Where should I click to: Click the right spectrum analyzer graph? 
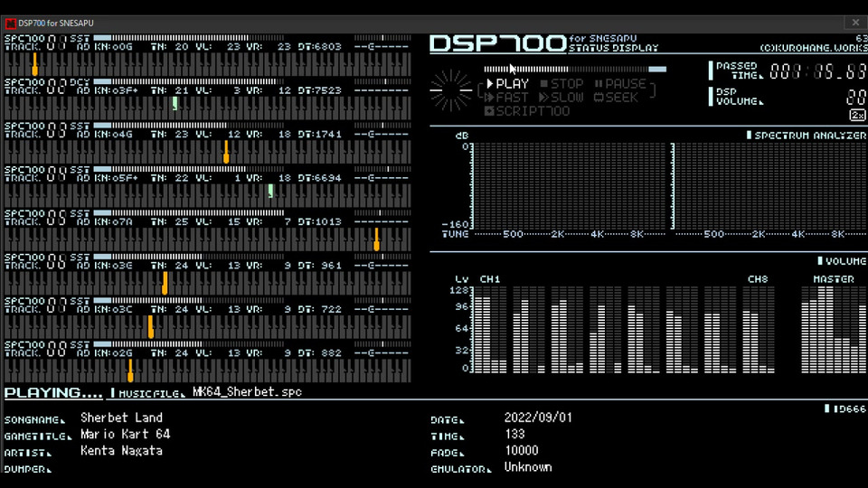pos(770,186)
